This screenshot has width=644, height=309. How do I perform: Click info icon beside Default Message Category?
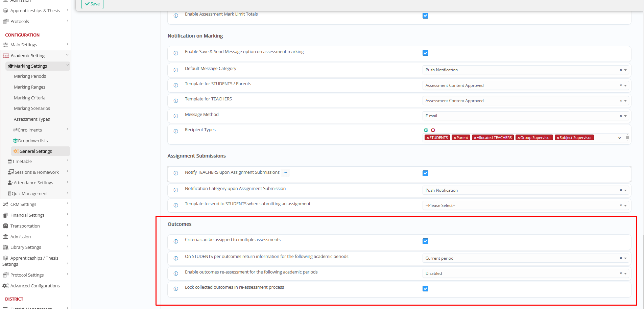[176, 70]
